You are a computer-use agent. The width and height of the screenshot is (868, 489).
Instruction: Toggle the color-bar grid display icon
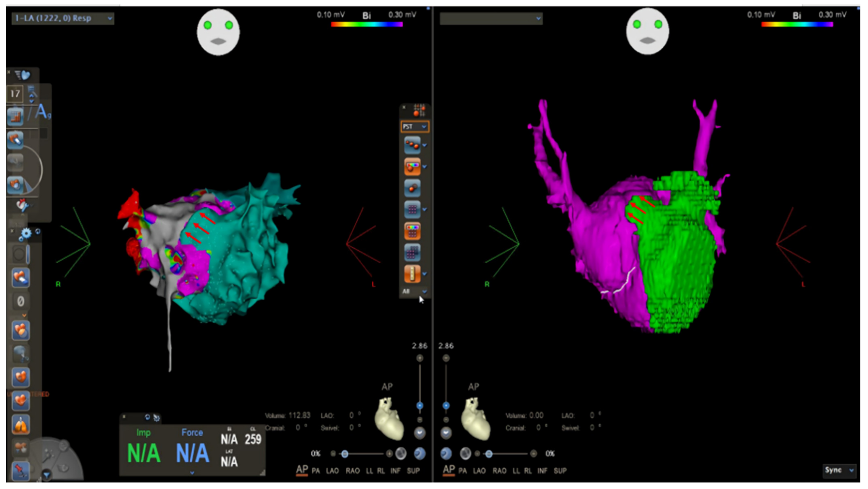coord(412,231)
